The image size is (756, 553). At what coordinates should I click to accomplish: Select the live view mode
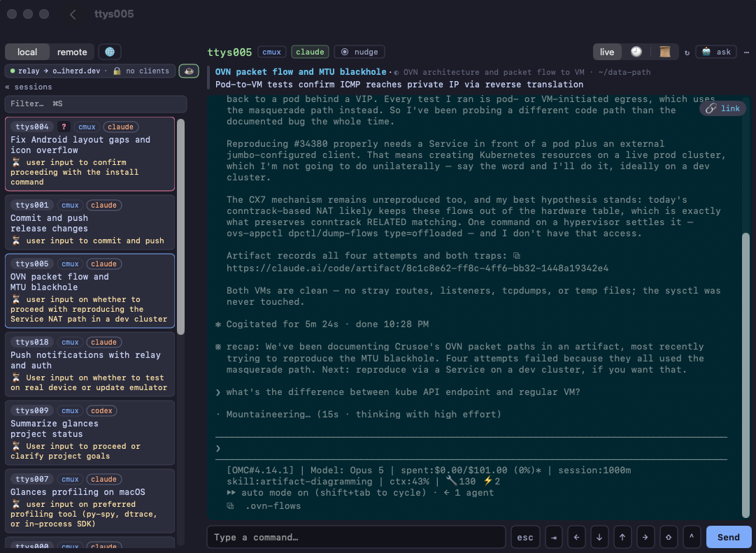coord(607,52)
